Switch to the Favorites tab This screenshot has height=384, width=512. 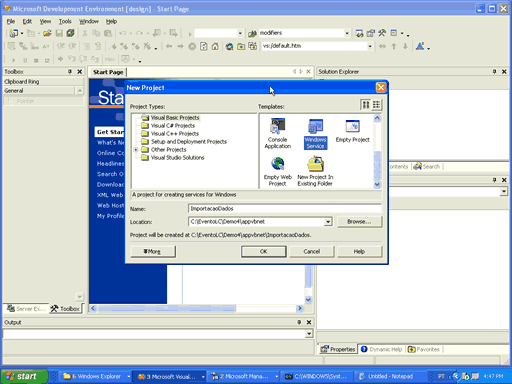pos(424,349)
